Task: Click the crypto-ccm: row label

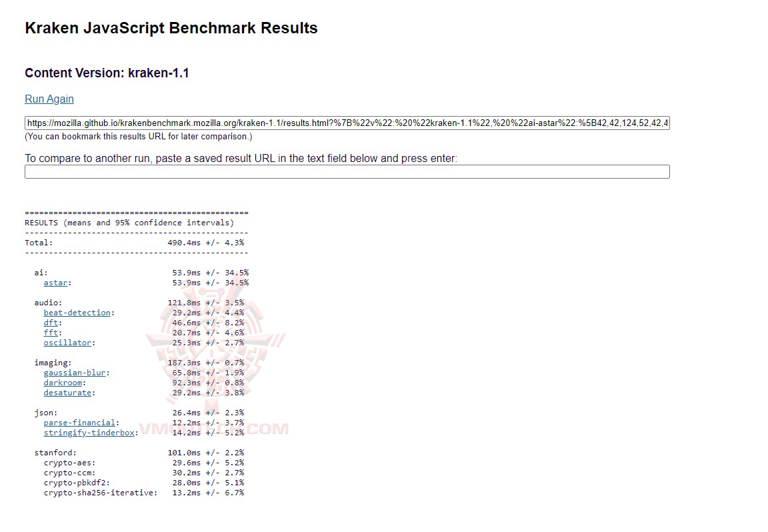Action: (69, 473)
